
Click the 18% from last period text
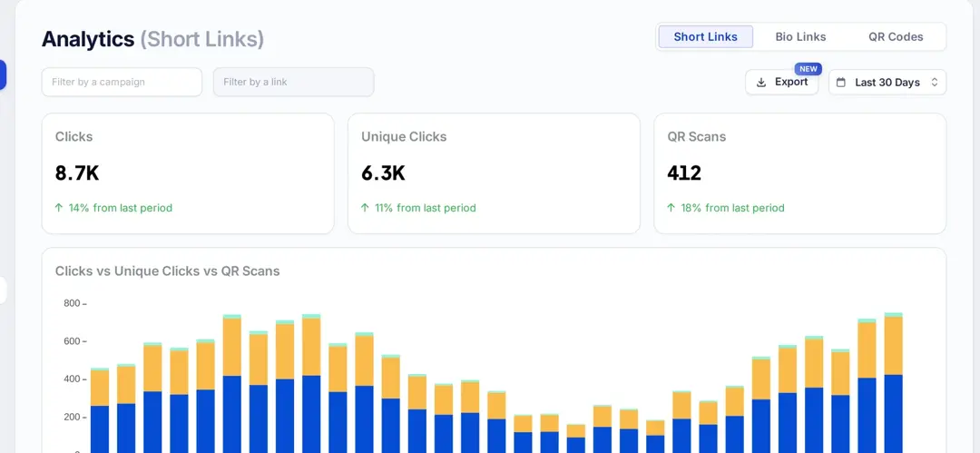click(x=732, y=208)
